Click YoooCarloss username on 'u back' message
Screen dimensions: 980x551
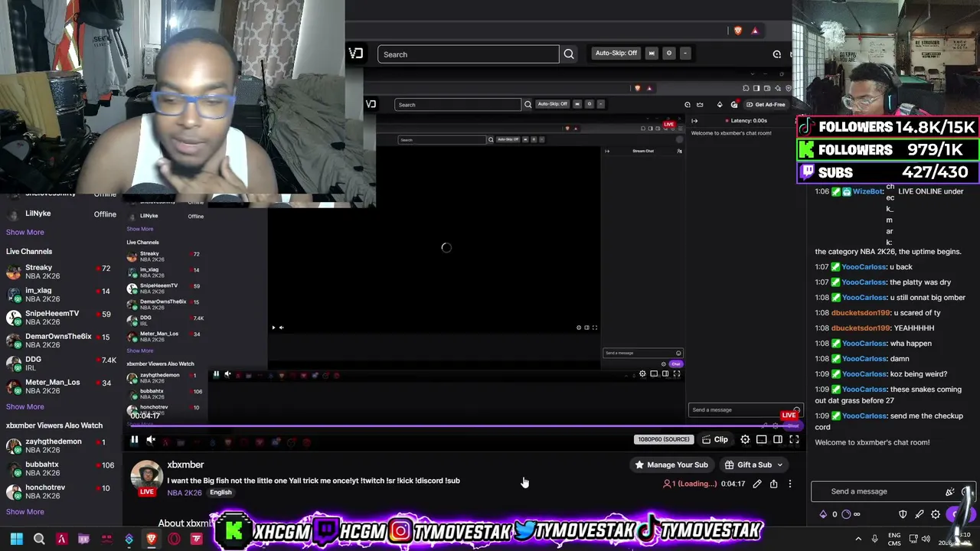[x=864, y=267]
